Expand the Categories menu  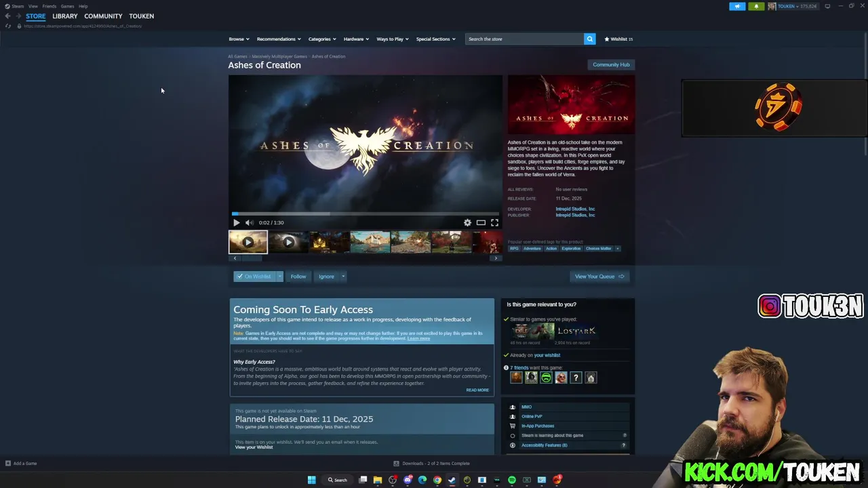322,39
